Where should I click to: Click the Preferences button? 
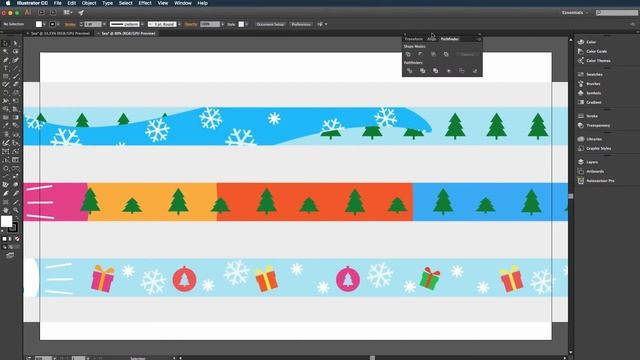[x=301, y=24]
